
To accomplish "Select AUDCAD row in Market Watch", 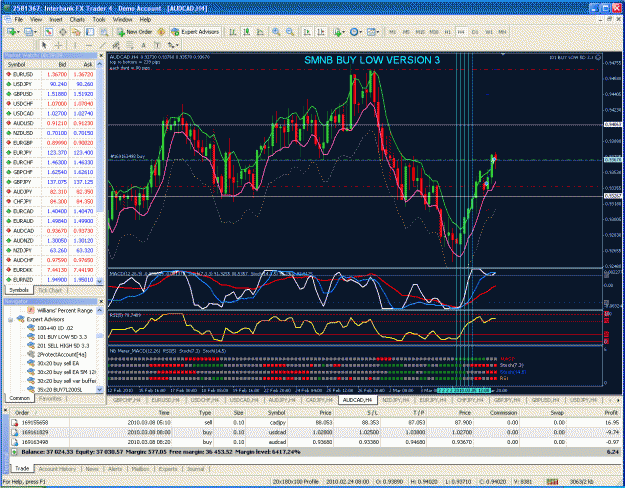I will [x=50, y=231].
